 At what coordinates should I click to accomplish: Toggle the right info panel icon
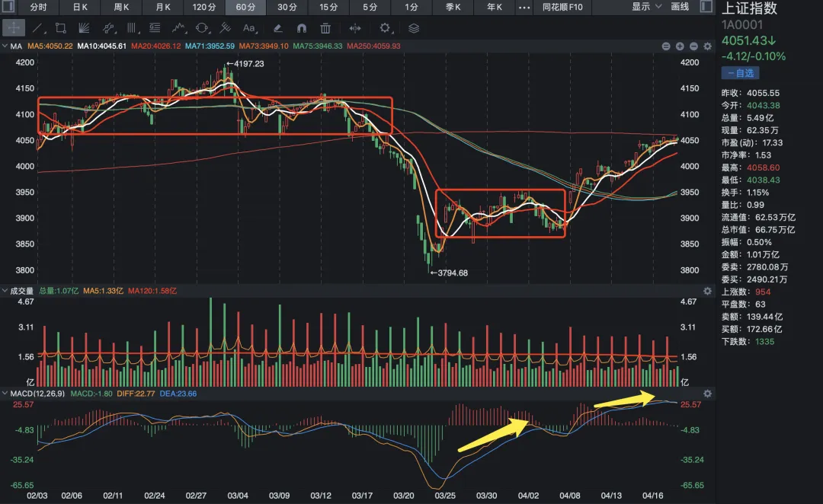point(706,7)
